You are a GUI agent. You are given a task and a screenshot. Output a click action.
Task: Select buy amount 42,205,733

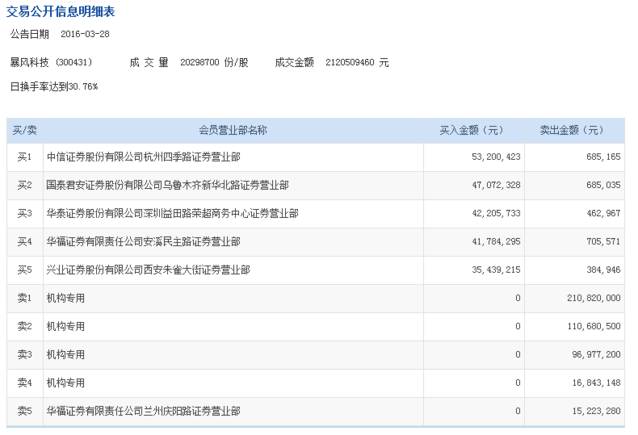click(x=496, y=213)
